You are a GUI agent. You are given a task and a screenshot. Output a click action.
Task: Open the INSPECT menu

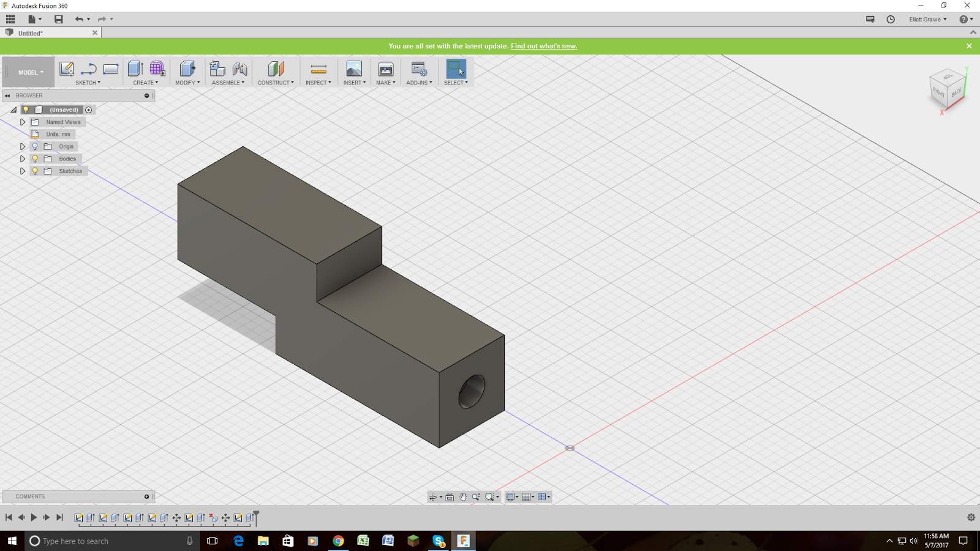pyautogui.click(x=318, y=83)
